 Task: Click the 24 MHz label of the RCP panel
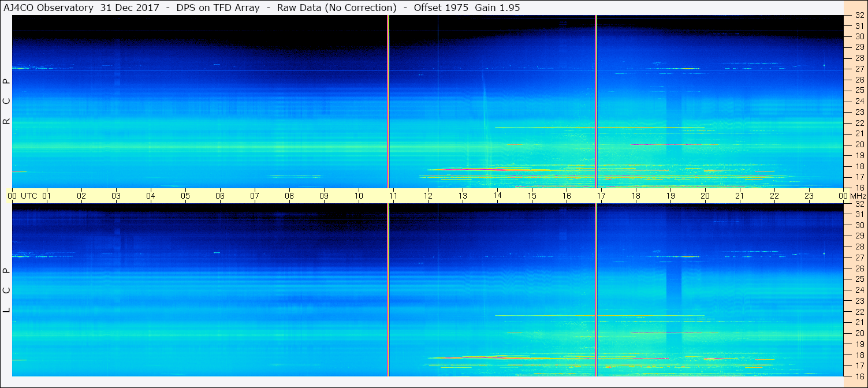[859, 101]
